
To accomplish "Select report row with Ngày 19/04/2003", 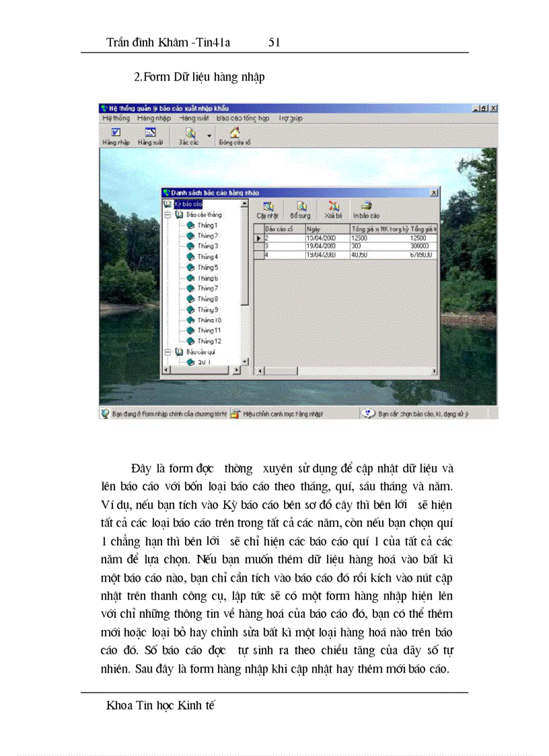I will click(316, 246).
